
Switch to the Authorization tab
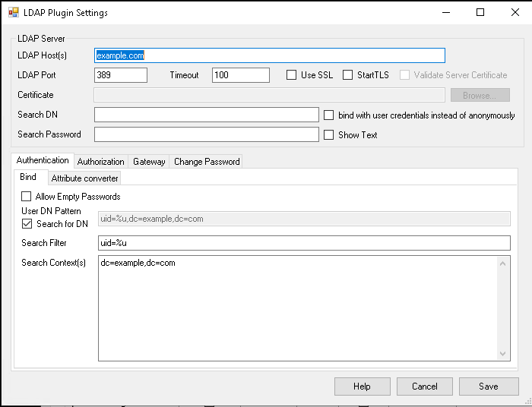tap(100, 162)
